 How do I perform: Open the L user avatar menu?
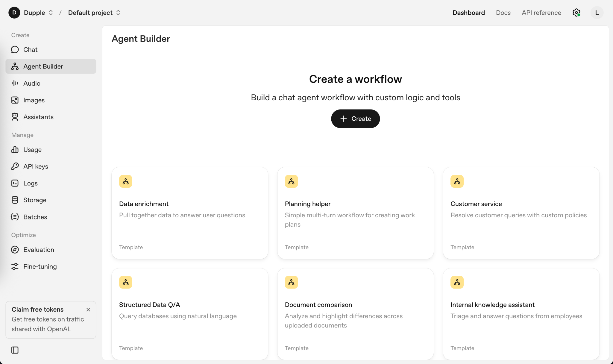click(x=597, y=13)
